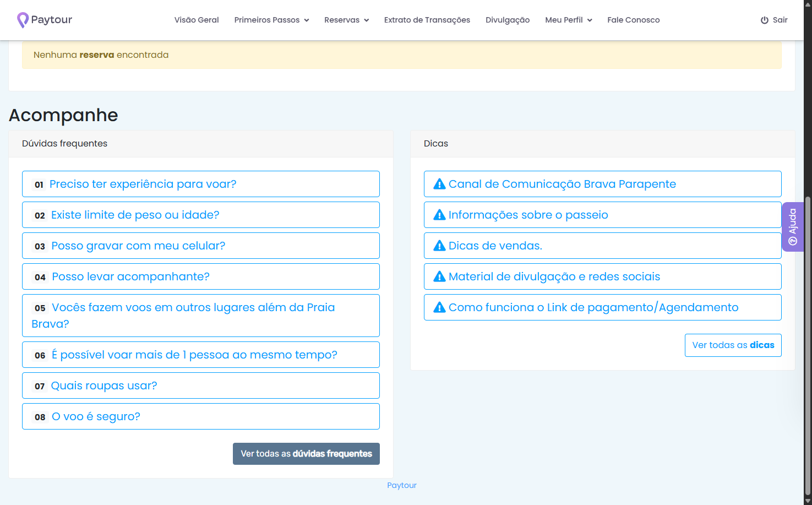Expand question 02 about weight or age limit
The height and width of the screenshot is (505, 812).
click(x=201, y=215)
